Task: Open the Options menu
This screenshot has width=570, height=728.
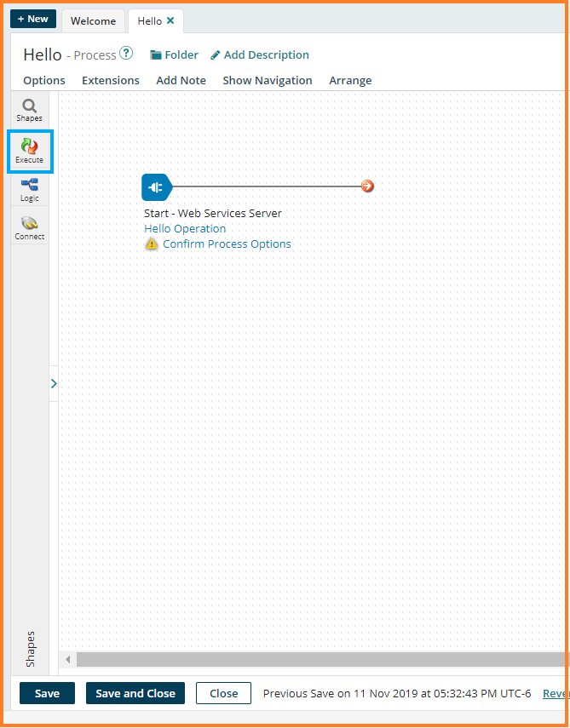Action: coord(44,80)
